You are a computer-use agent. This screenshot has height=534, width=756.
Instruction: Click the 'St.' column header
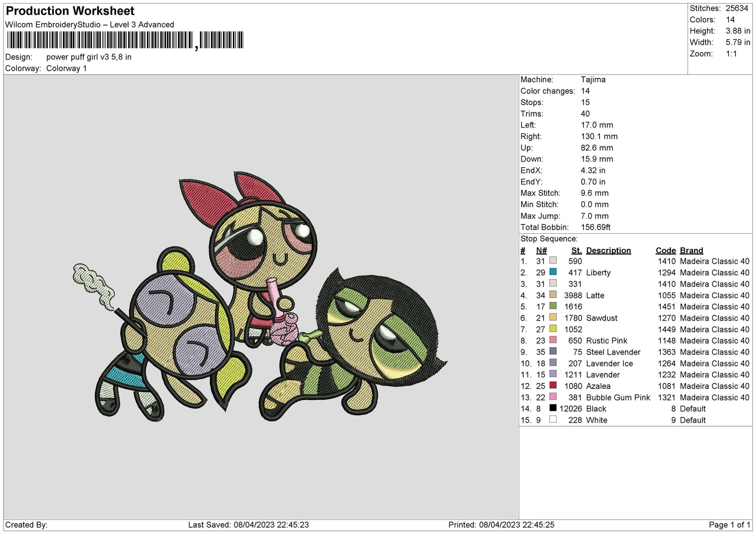(x=577, y=251)
